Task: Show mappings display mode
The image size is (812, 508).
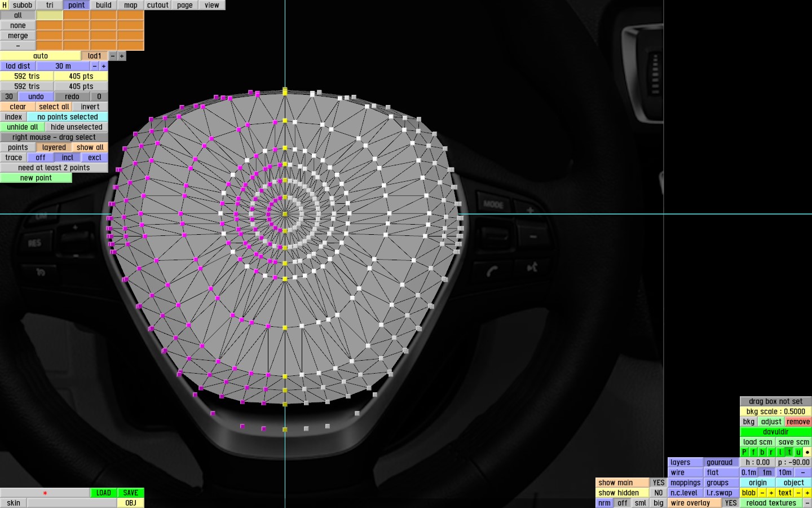Action: (x=686, y=483)
